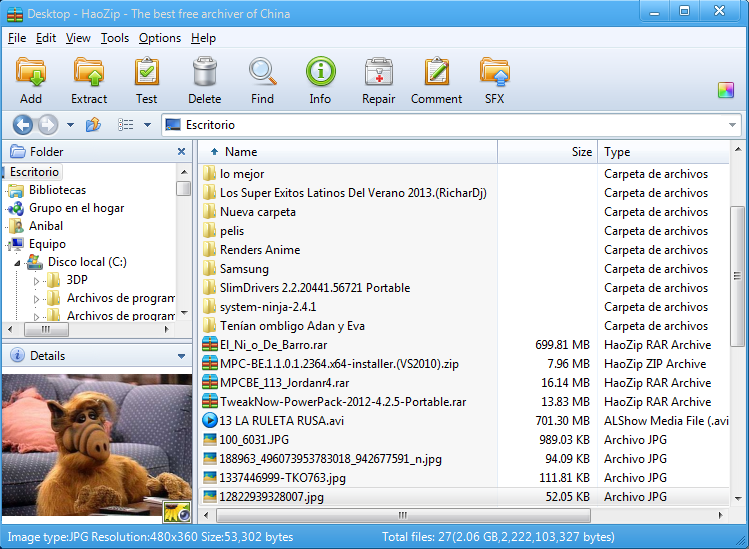The height and width of the screenshot is (549, 749).
Task: Select Bibliotecas in the folder tree
Action: pyautogui.click(x=57, y=190)
